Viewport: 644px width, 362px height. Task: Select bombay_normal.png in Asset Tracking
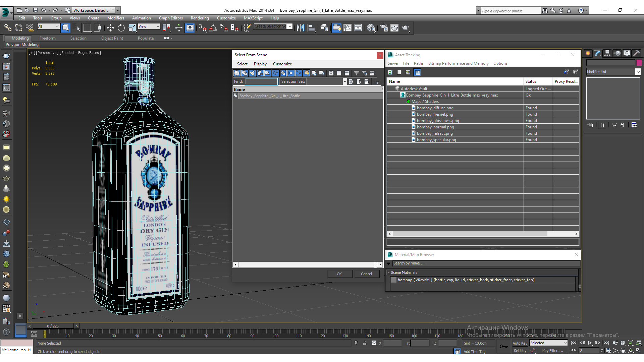[435, 127]
